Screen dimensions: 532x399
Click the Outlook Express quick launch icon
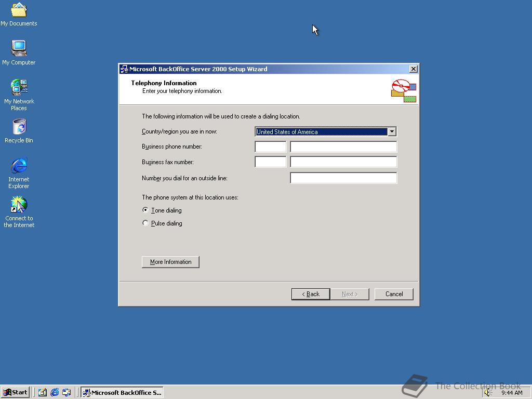coord(66,392)
